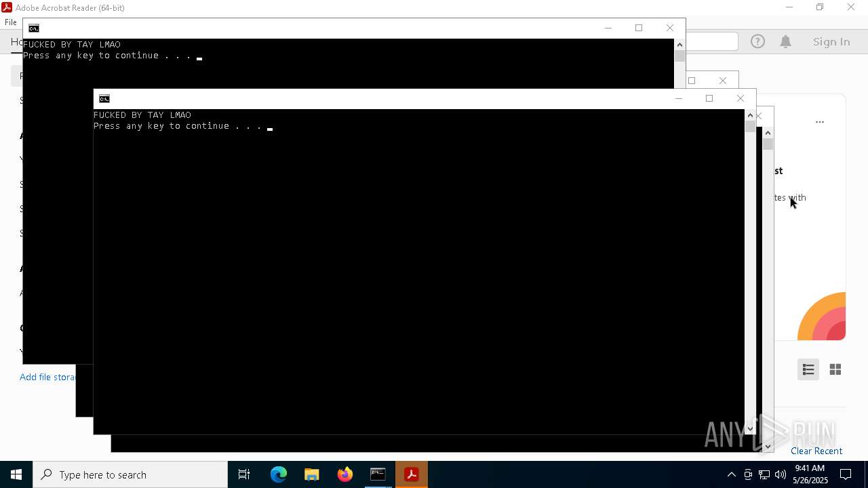The width and height of the screenshot is (868, 488).
Task: Launch Firefox from taskbar
Action: pyautogui.click(x=345, y=474)
